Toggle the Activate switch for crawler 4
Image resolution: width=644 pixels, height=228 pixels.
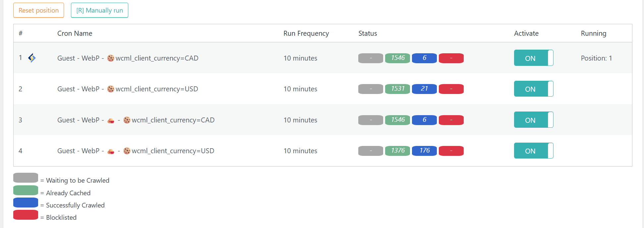533,151
